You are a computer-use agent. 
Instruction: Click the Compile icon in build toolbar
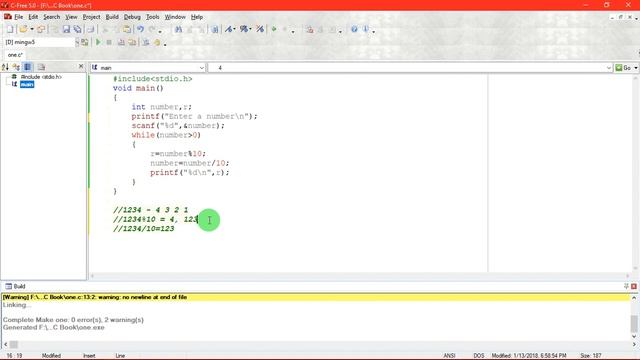(121, 42)
